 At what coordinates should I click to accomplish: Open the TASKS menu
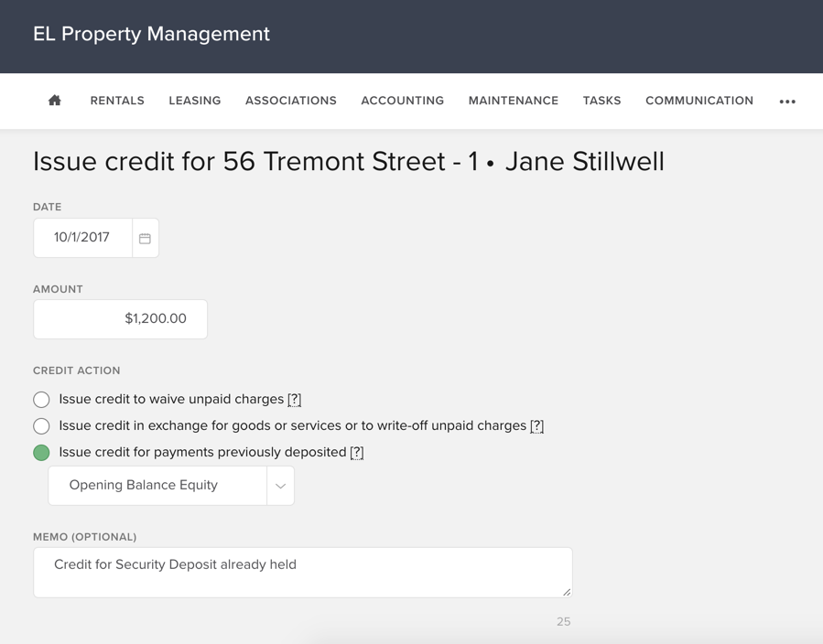pyautogui.click(x=601, y=101)
